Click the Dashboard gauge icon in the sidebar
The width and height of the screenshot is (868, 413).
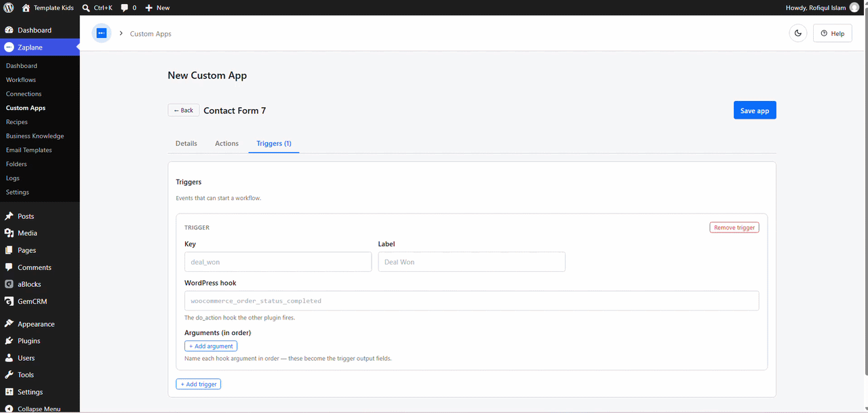[x=9, y=30]
